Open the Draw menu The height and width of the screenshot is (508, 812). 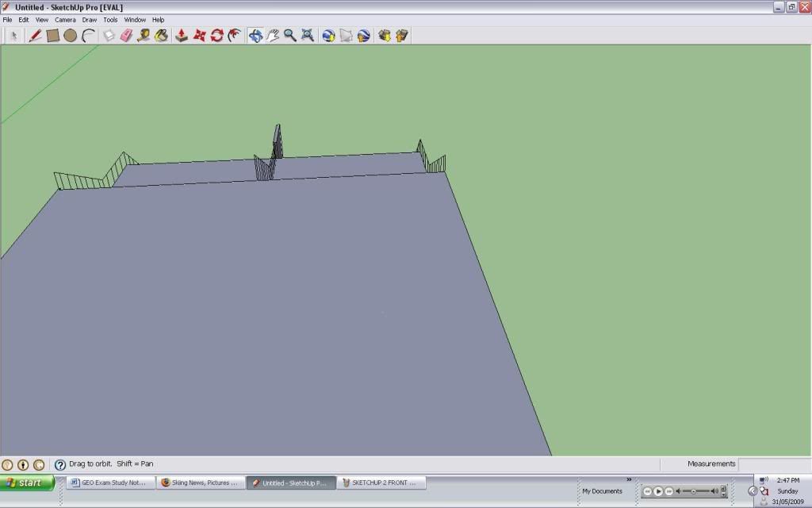pos(90,20)
